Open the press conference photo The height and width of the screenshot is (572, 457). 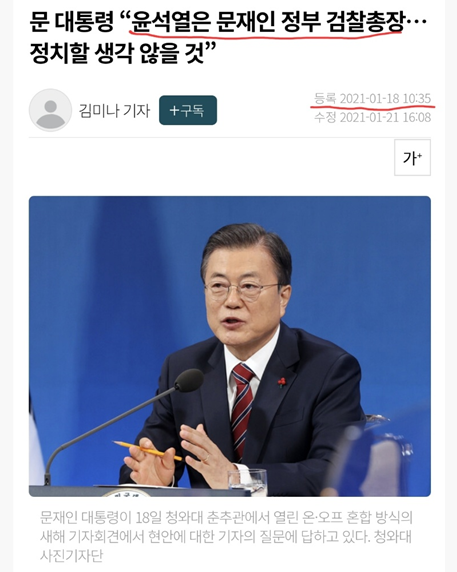pos(230,346)
